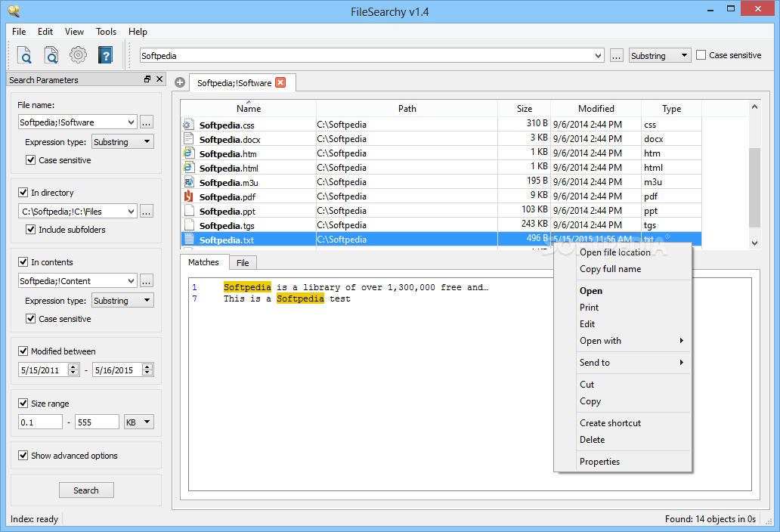Sort results by Size column header
The height and width of the screenshot is (532, 780).
click(525, 108)
